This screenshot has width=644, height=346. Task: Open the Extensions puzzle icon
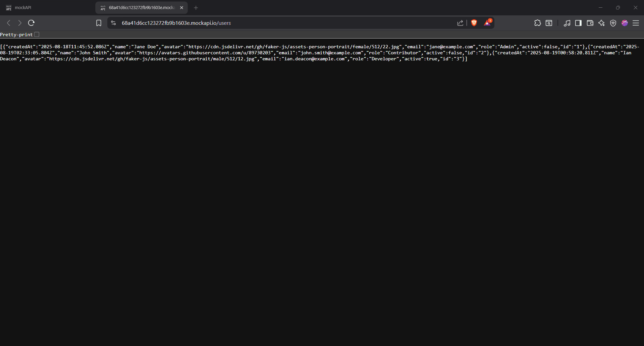[x=537, y=23]
